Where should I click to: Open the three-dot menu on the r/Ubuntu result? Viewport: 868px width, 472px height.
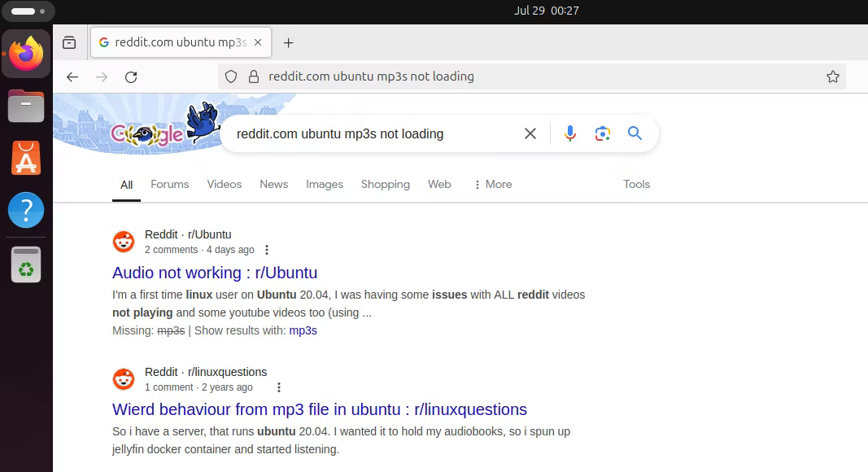[x=267, y=249]
